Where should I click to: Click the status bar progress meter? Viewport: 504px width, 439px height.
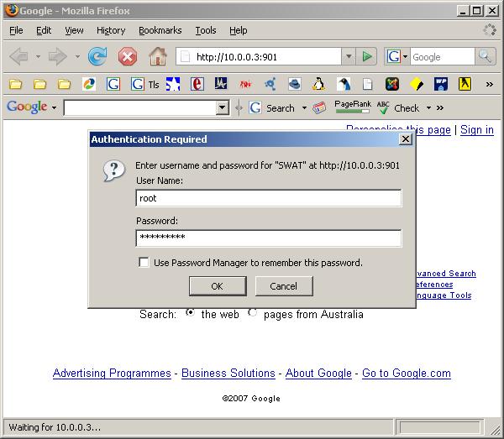[x=439, y=427]
